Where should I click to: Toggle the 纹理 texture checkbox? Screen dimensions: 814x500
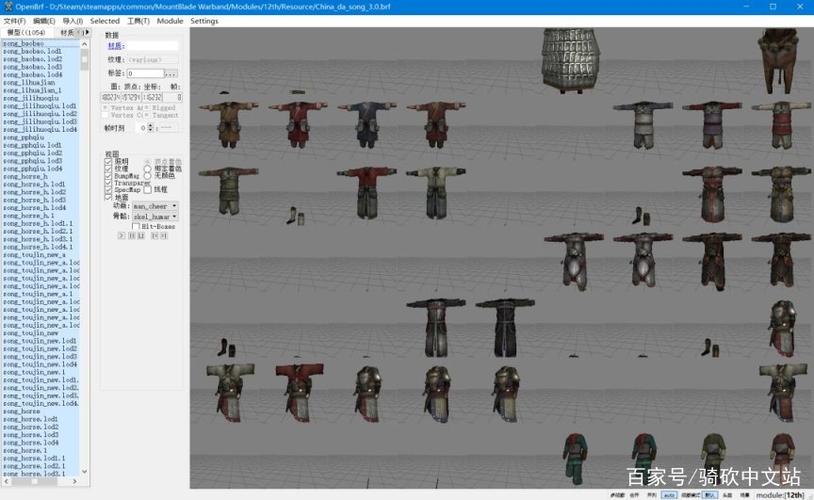[x=108, y=169]
